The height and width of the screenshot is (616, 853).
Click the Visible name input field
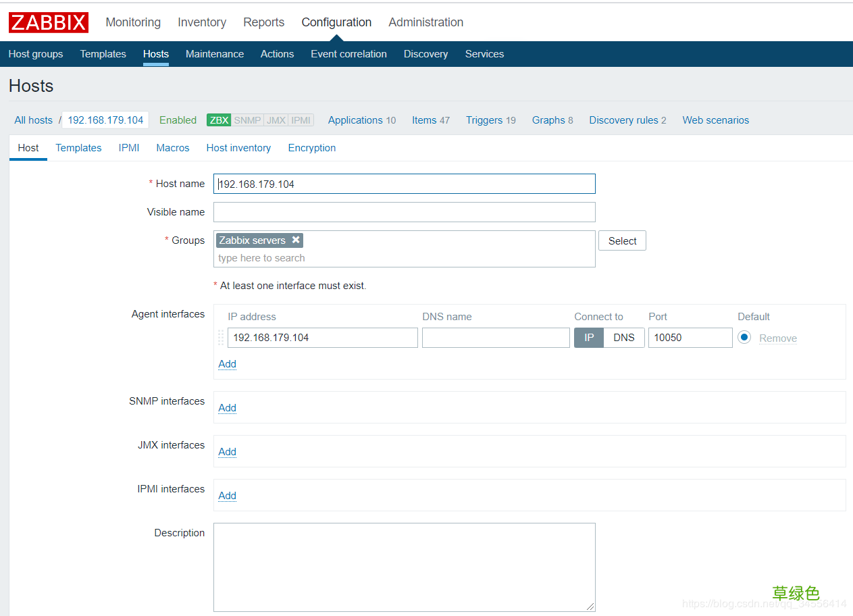click(405, 212)
